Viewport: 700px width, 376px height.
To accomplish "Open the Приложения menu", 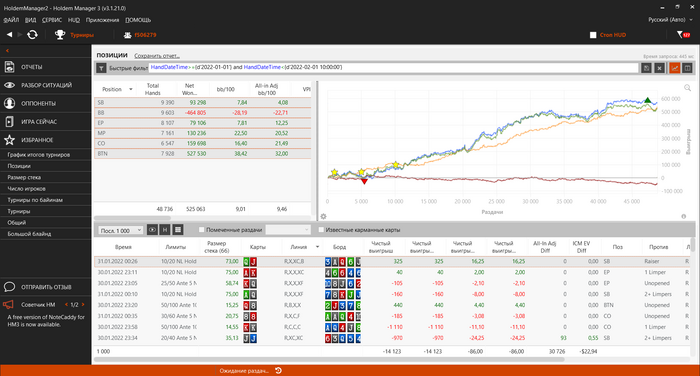I will [x=102, y=20].
